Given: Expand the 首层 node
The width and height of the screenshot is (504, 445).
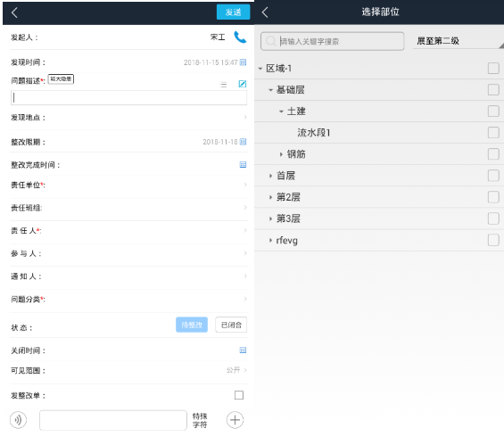Looking at the screenshot, I should [x=270, y=176].
